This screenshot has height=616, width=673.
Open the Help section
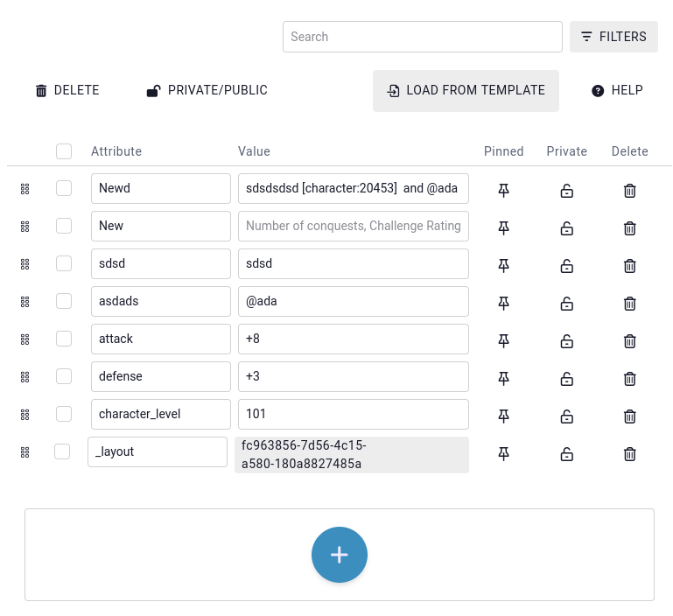(617, 90)
